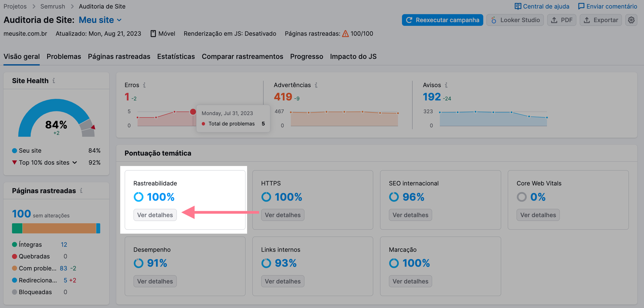Open the Estatísticas tab
The width and height of the screenshot is (644, 308).
tap(176, 57)
